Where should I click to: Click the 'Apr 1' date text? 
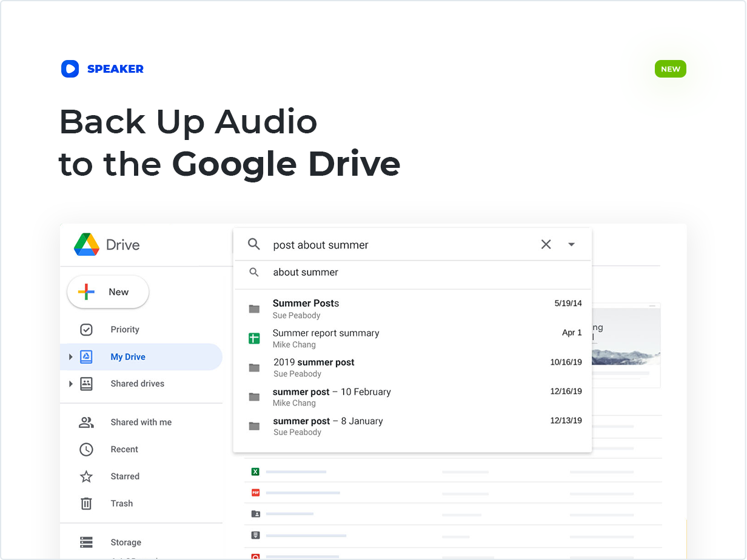pyautogui.click(x=572, y=333)
